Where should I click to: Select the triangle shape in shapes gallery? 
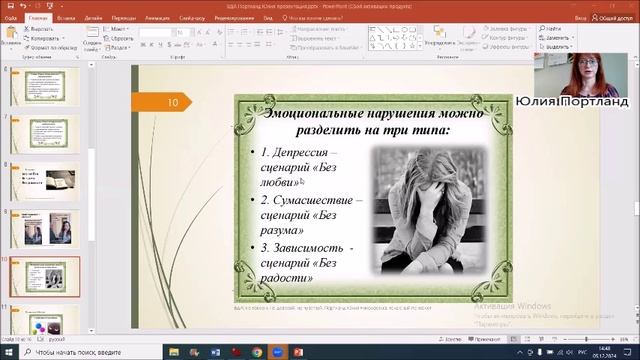(372, 38)
